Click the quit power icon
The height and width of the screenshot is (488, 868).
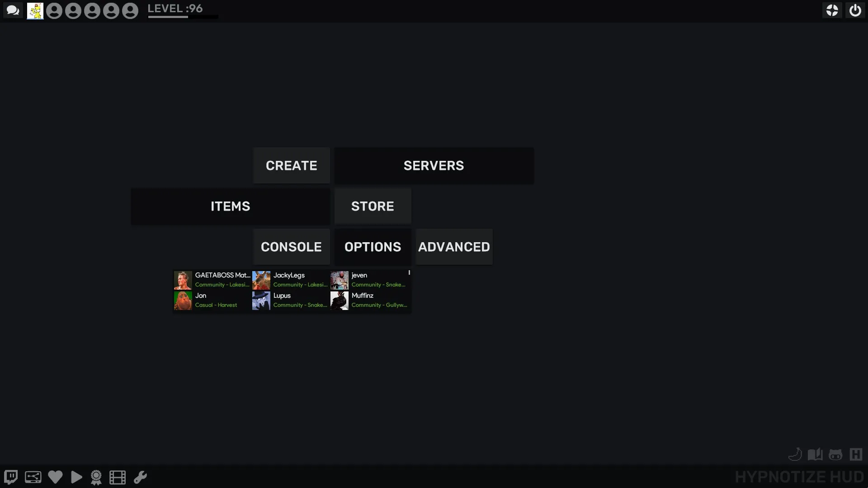pos(855,10)
